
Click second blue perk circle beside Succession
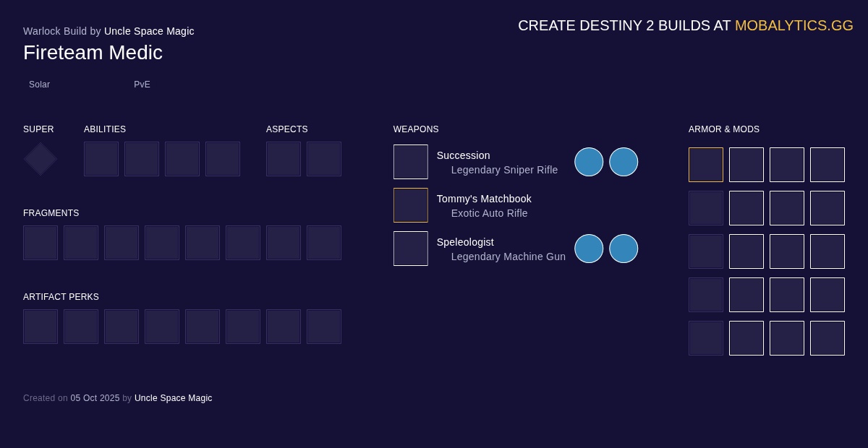(624, 162)
